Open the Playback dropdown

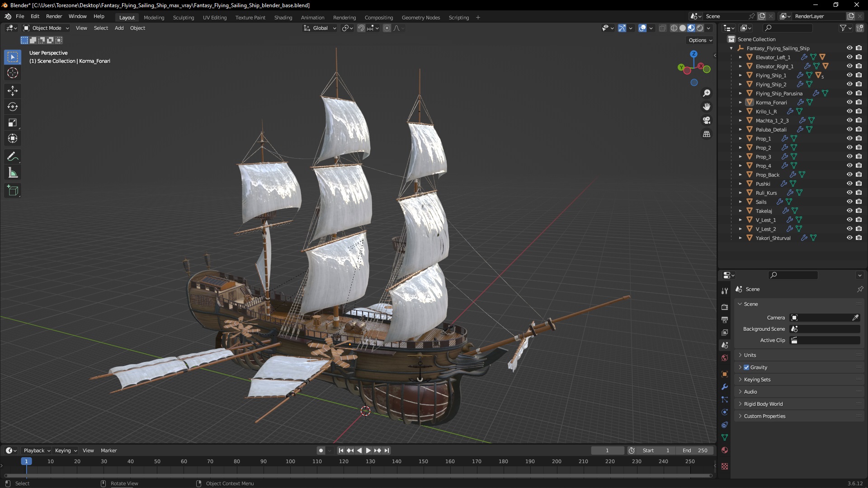click(x=37, y=450)
